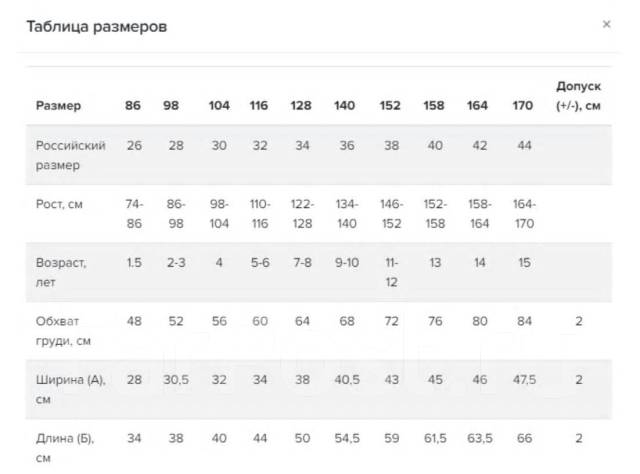Click the width value 30,5 cell
The image size is (640, 474).
click(176, 379)
